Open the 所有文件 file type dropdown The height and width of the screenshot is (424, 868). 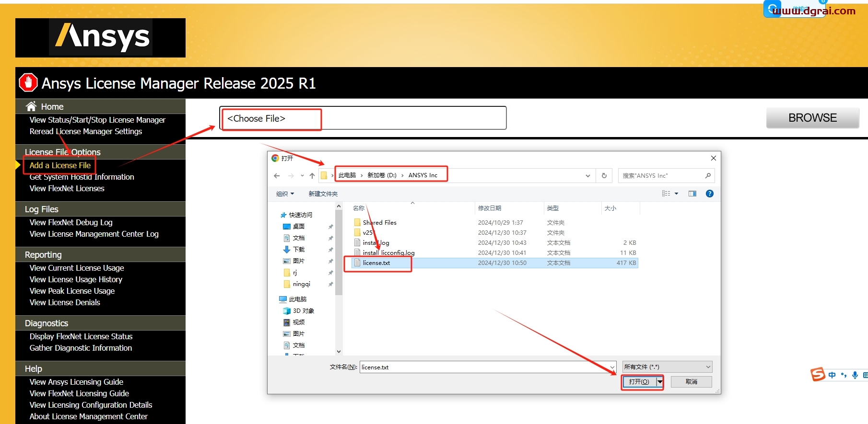click(667, 367)
